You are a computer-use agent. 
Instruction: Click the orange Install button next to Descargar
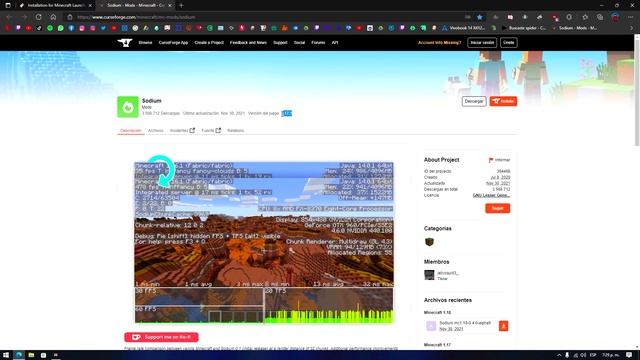503,101
